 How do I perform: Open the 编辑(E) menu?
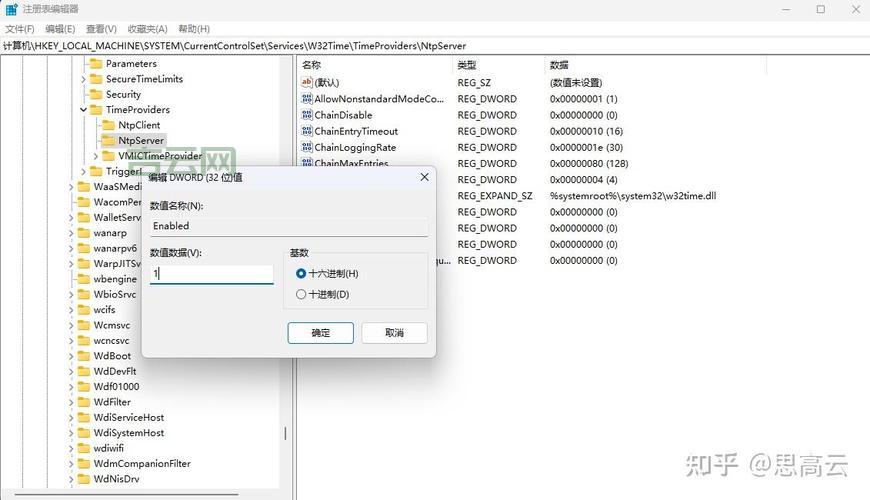60,29
